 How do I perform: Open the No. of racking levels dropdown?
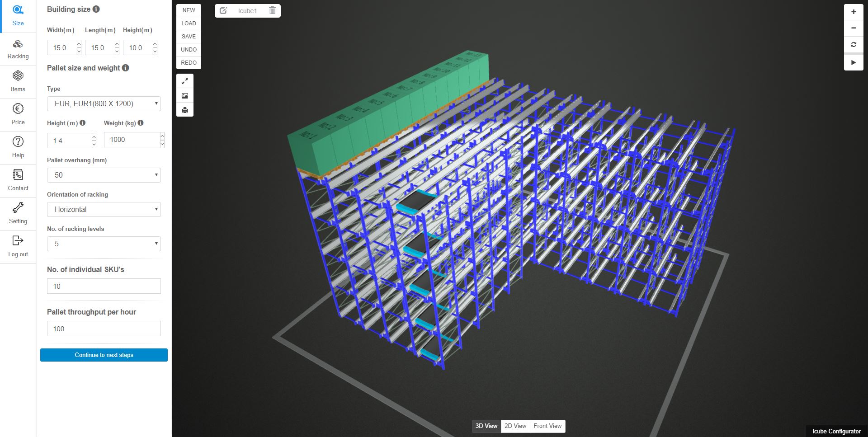104,244
